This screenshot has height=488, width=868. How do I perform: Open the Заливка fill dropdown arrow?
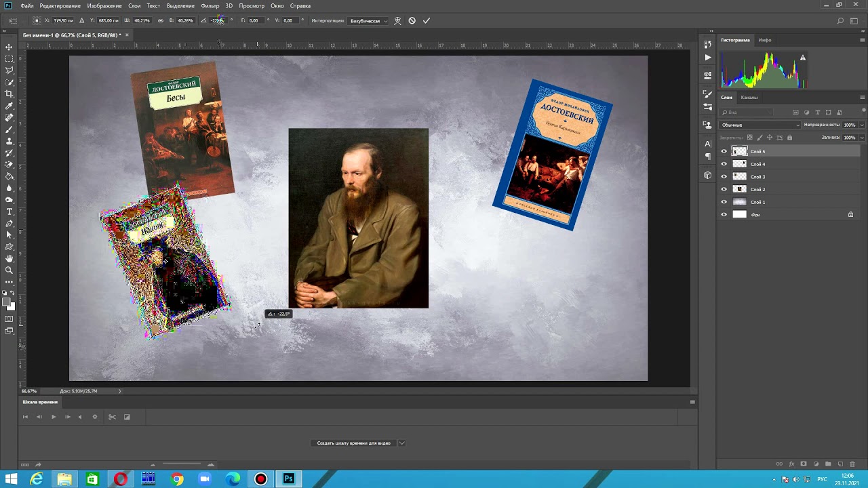[862, 138]
